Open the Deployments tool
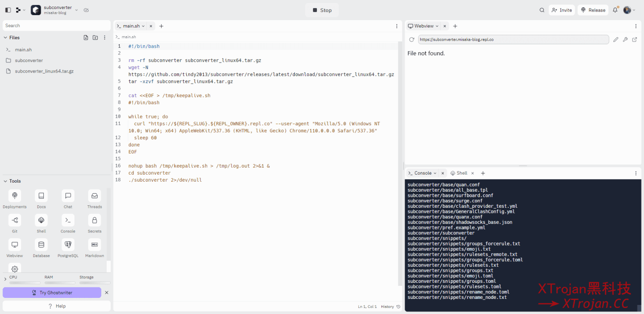 click(15, 199)
